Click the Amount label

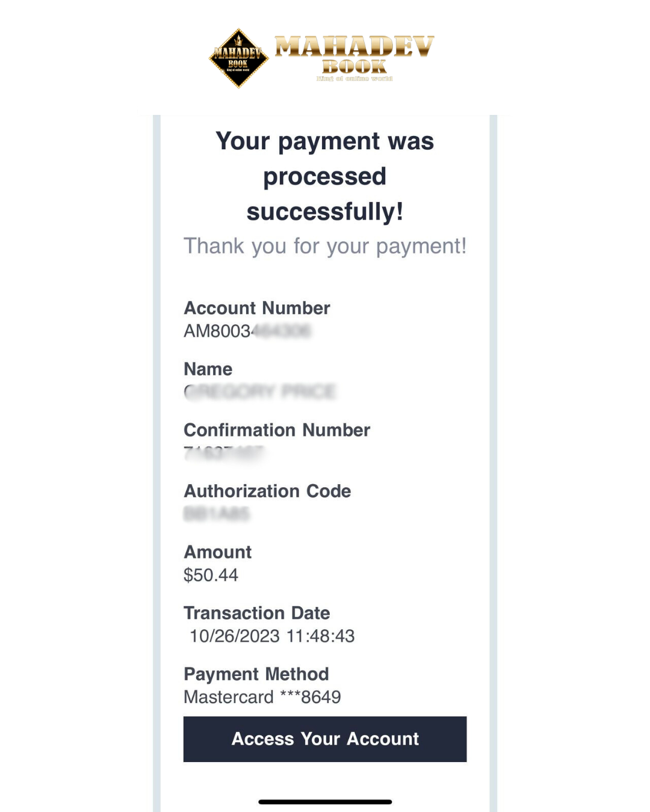(x=217, y=552)
